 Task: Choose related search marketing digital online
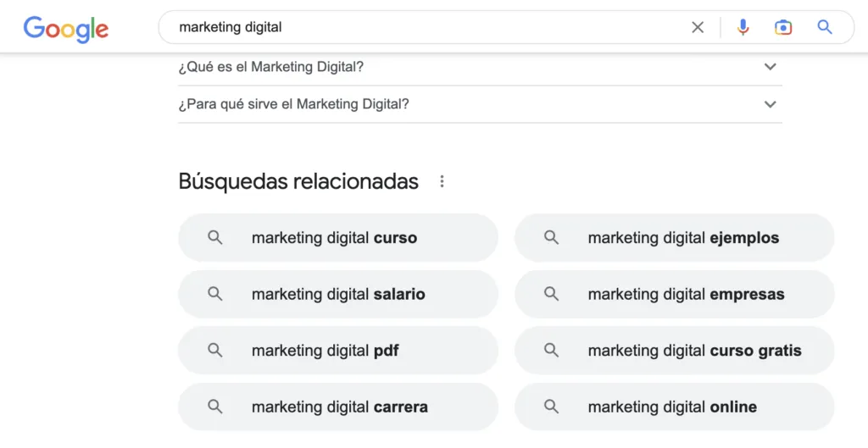[674, 407]
